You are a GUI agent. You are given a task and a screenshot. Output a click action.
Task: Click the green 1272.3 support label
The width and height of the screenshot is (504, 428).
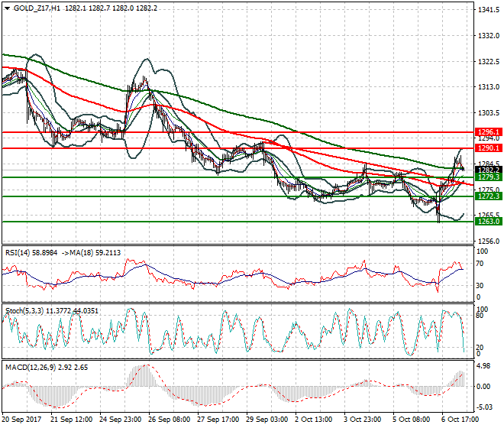pyautogui.click(x=489, y=196)
